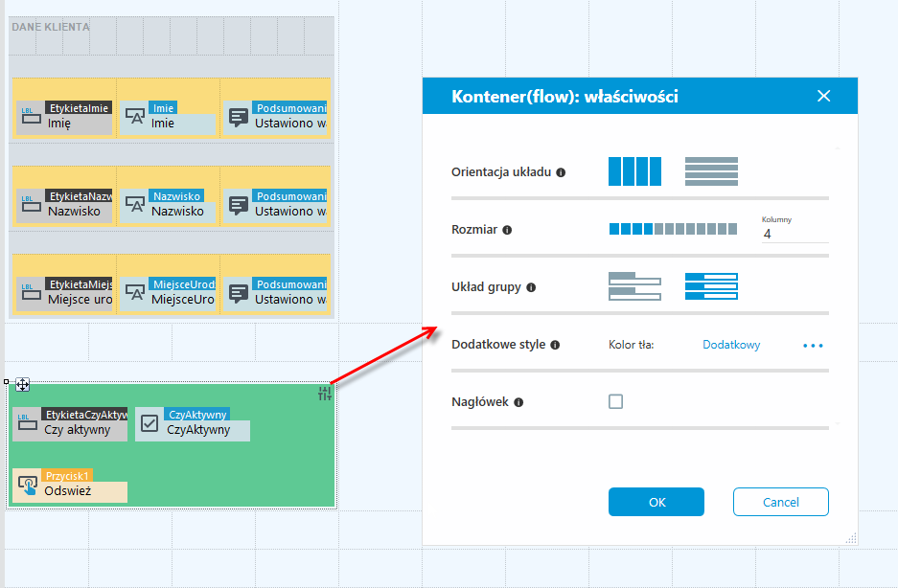Viewport: 898px width, 588px height.
Task: Click info icon next to Rozmiar
Action: 507,230
